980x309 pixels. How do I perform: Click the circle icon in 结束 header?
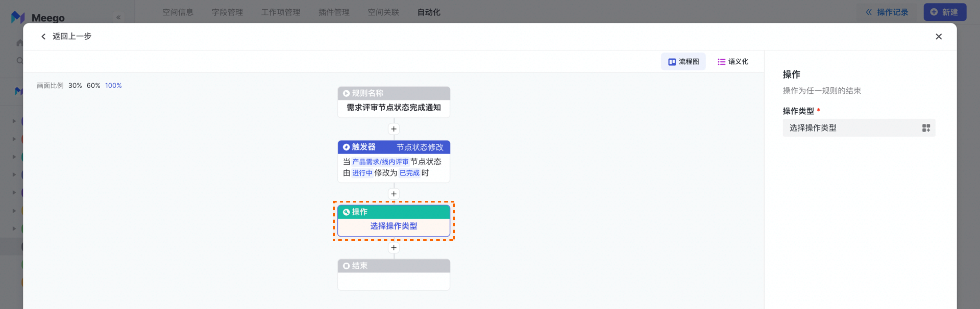(x=346, y=266)
